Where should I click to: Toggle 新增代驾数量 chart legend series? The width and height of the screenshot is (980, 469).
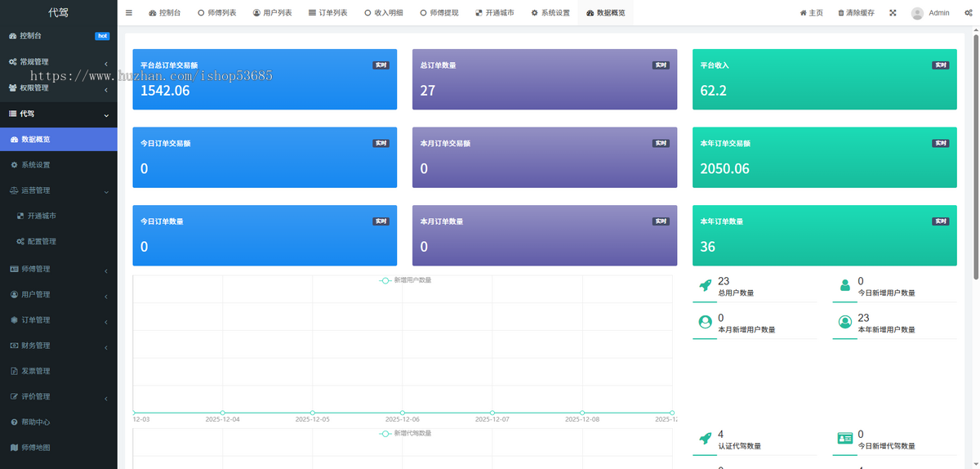[x=406, y=433]
